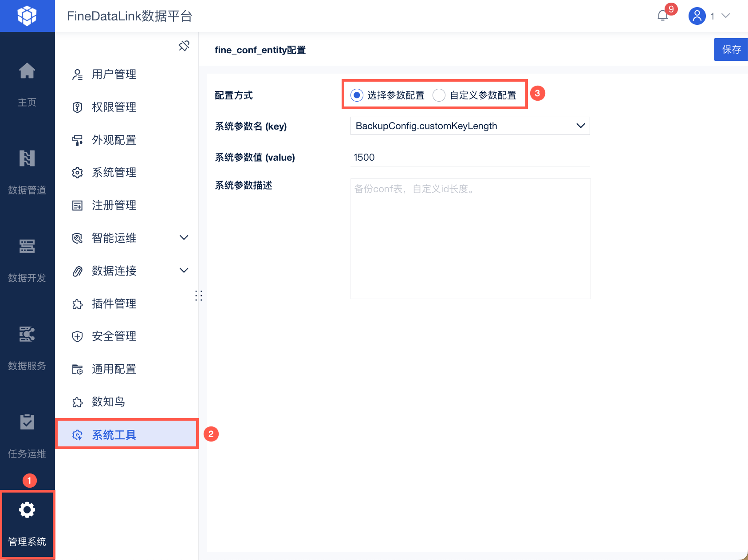Image resolution: width=748 pixels, height=560 pixels.
Task: Click the notification count badge 9
Action: (x=671, y=9)
